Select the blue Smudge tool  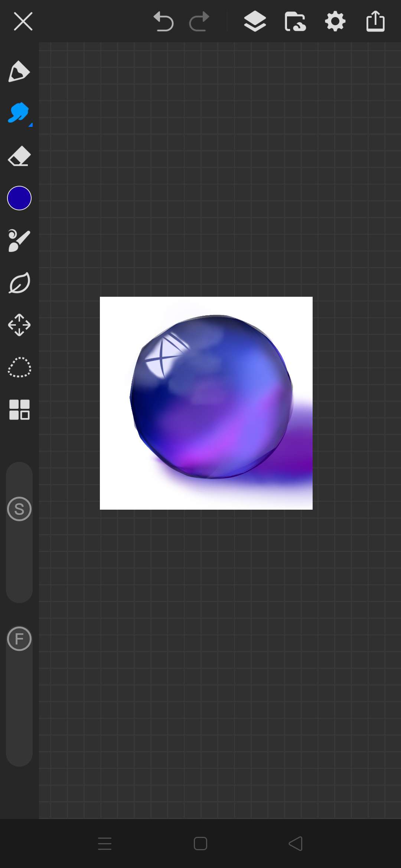(x=19, y=113)
